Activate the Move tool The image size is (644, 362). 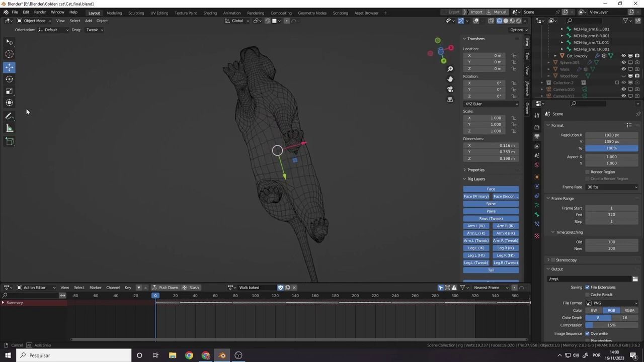coord(10,67)
